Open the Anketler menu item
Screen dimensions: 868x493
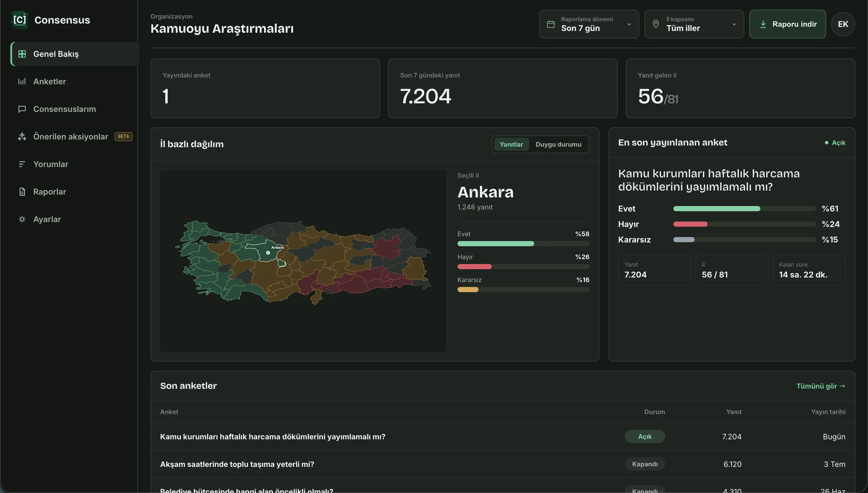[x=75, y=81]
